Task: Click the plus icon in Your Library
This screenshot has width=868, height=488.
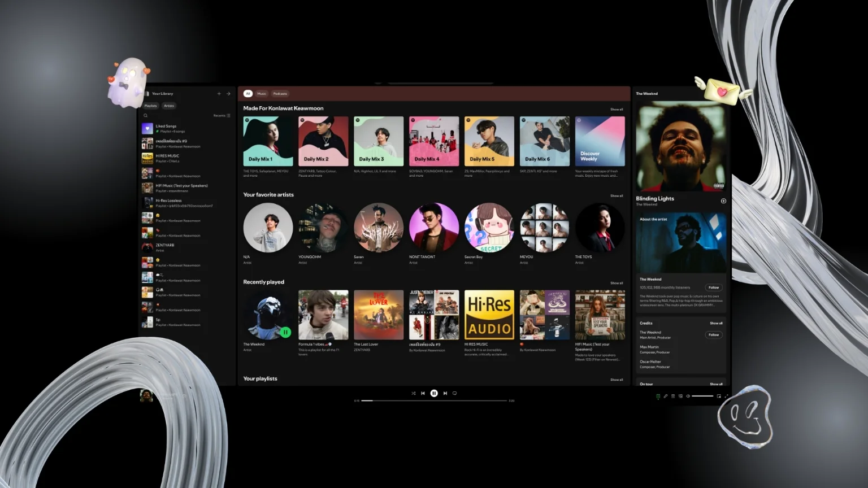Action: pyautogui.click(x=219, y=94)
